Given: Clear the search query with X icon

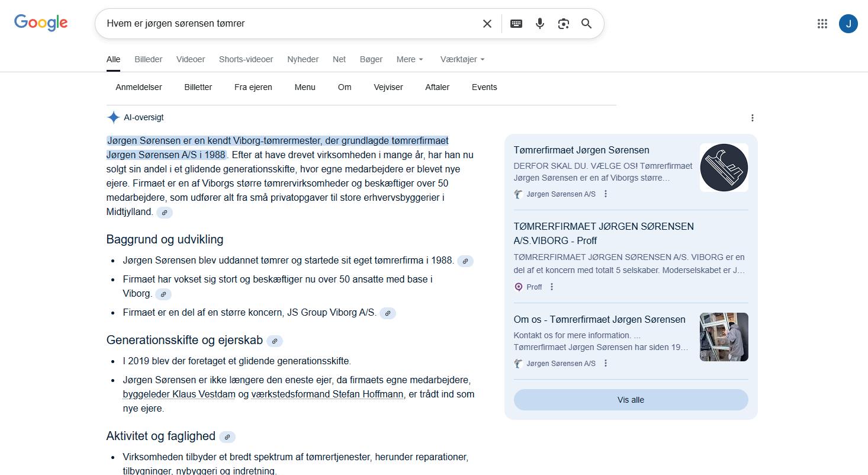Looking at the screenshot, I should coord(487,24).
